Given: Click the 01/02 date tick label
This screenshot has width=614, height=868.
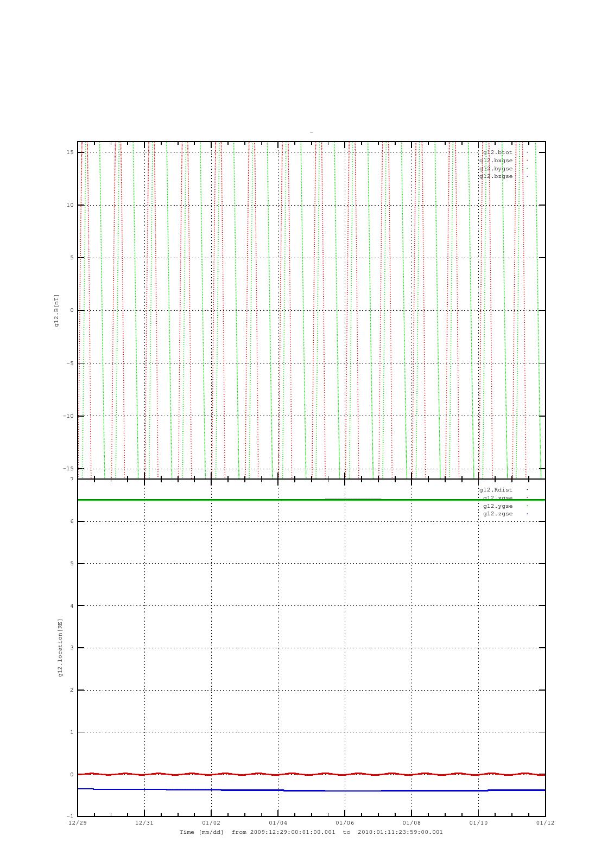Looking at the screenshot, I should coord(211,823).
